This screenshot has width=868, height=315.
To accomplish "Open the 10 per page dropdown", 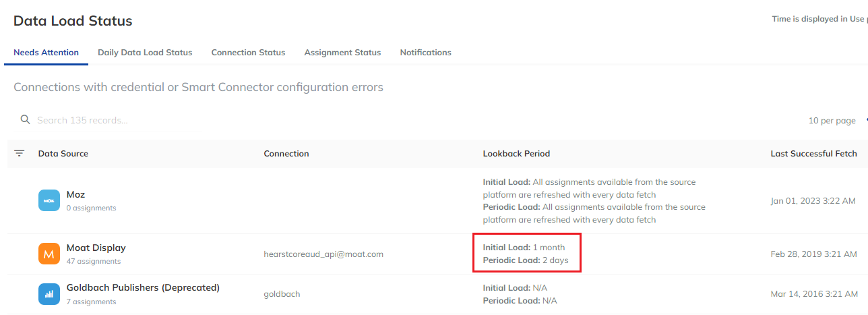I will click(832, 121).
